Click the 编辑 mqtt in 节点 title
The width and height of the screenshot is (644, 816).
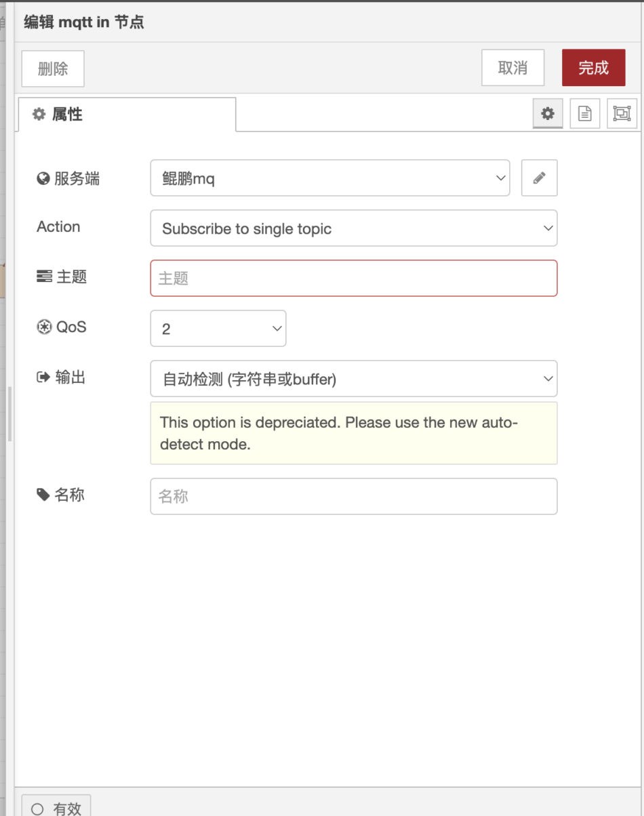tap(84, 22)
